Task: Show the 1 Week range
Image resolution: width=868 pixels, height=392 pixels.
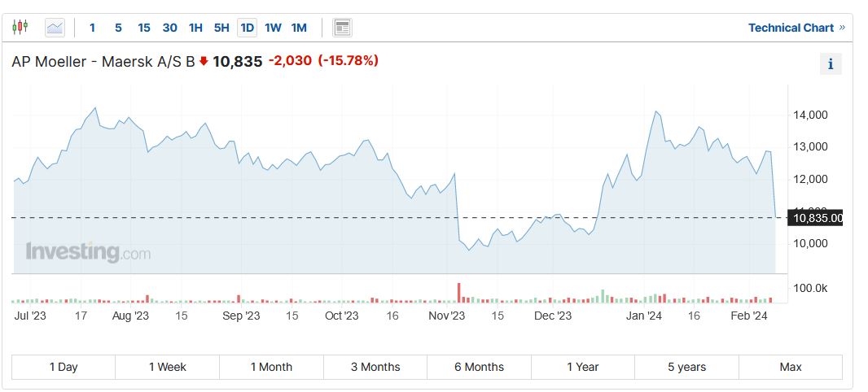Action: point(167,367)
